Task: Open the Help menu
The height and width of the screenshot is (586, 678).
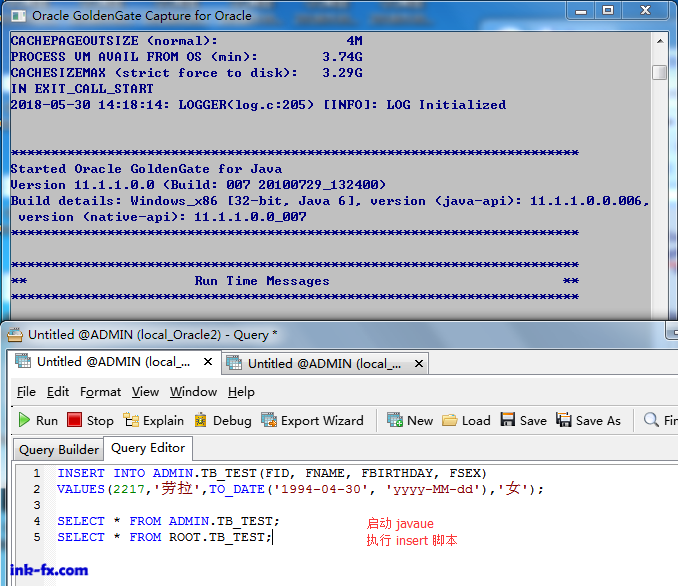Action: [241, 392]
